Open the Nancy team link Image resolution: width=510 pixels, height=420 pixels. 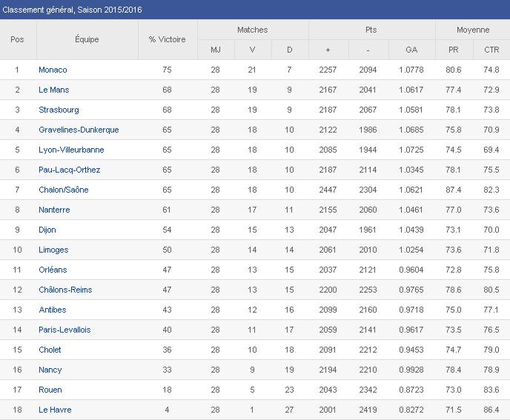(x=50, y=370)
